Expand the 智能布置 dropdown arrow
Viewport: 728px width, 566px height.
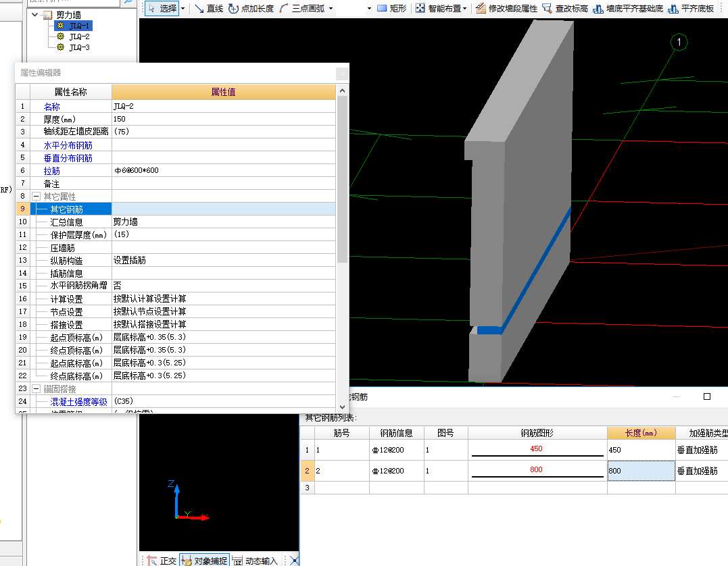[x=464, y=8]
